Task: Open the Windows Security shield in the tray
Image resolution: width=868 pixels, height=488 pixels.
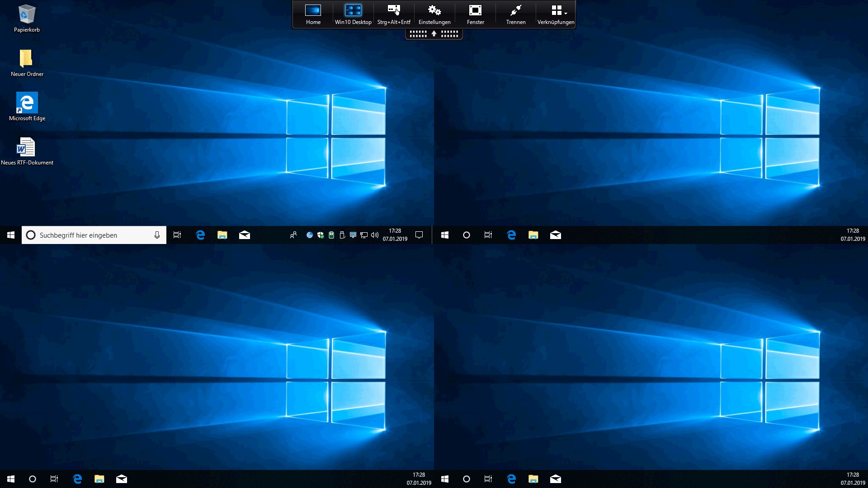Action: coord(321,235)
